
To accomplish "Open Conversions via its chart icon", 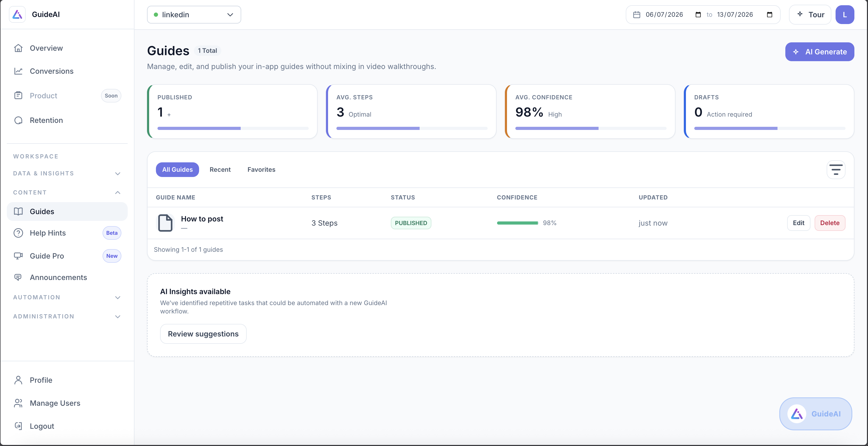I will (x=18, y=71).
